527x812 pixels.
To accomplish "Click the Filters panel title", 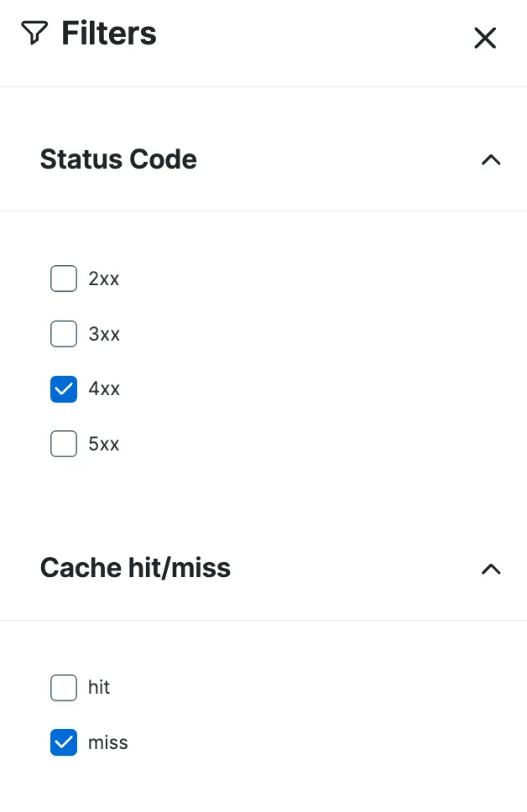I will (x=109, y=34).
